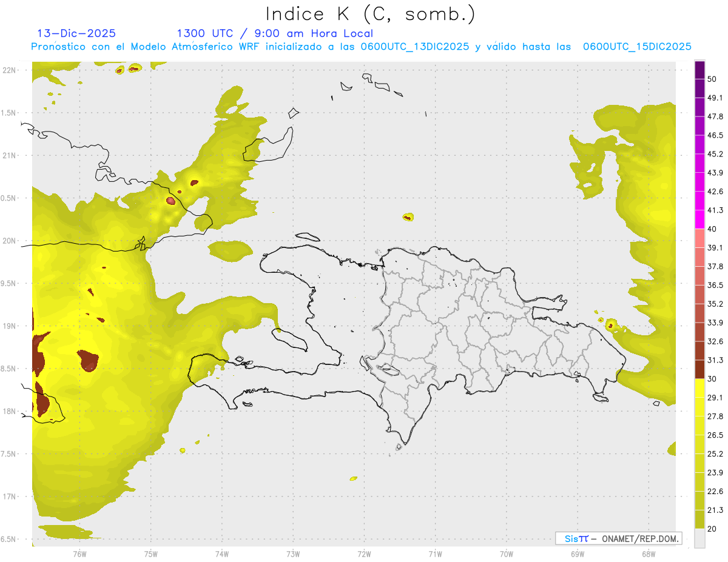Screen dimensions: 728x562
Task: Click legend value 50
Action: [x=712, y=79]
